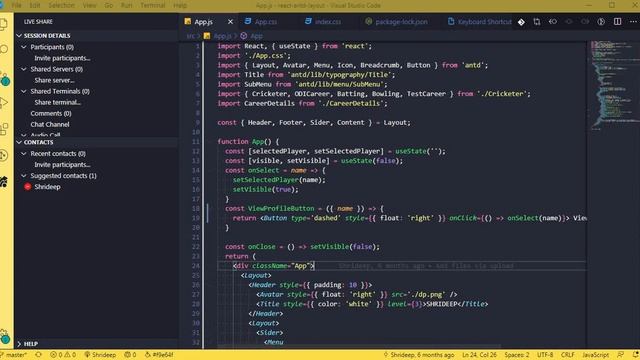The image size is (640, 360).
Task: Open Chat Channel item
Action: pos(50,124)
